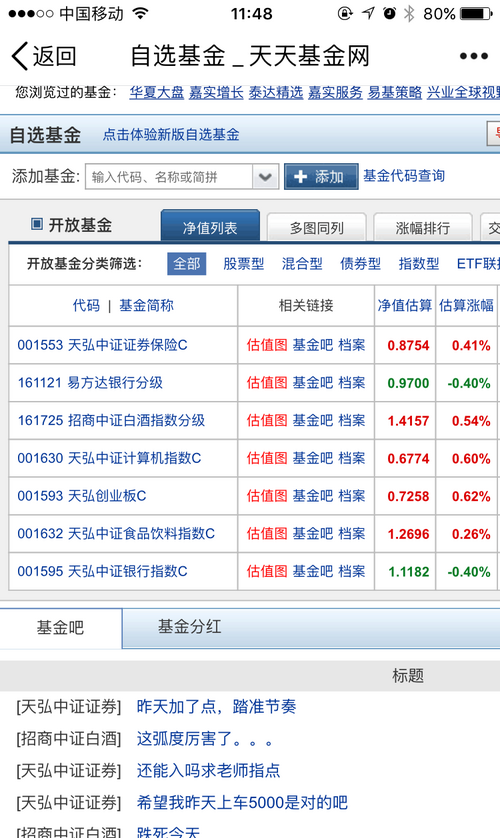Open 估值图 for 天弘中证证券保险C
The height and width of the screenshot is (838, 500).
(267, 345)
